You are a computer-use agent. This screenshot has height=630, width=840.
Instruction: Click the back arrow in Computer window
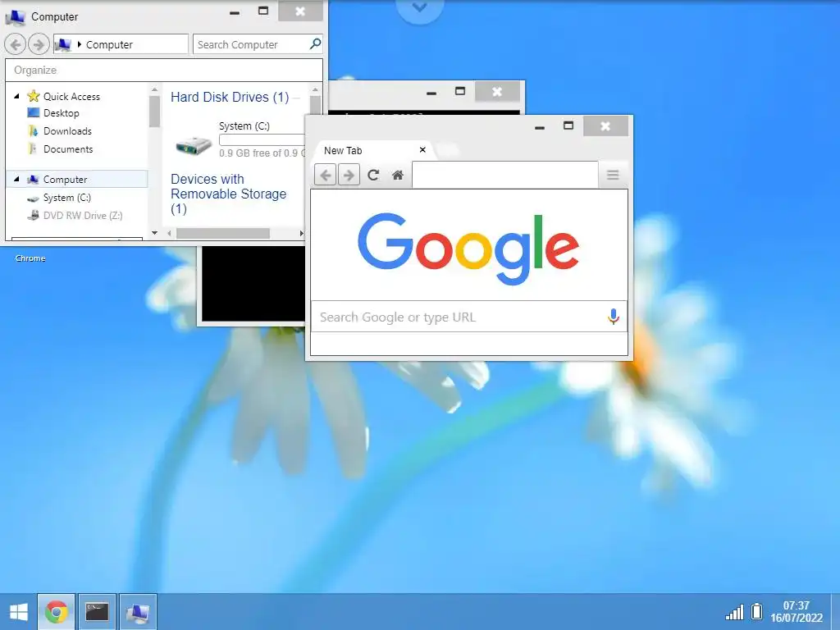pyautogui.click(x=16, y=44)
